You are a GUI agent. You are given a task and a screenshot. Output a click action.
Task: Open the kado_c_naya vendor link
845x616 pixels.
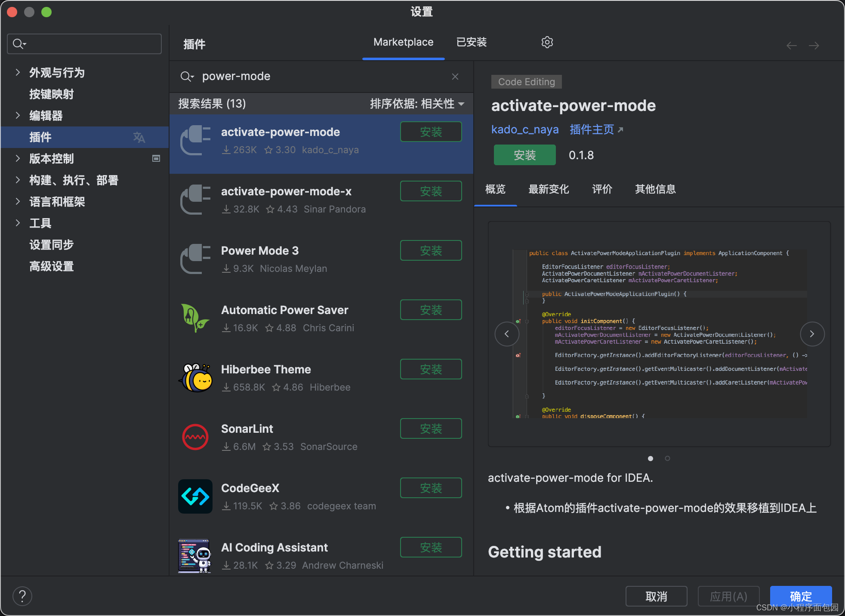pyautogui.click(x=524, y=129)
